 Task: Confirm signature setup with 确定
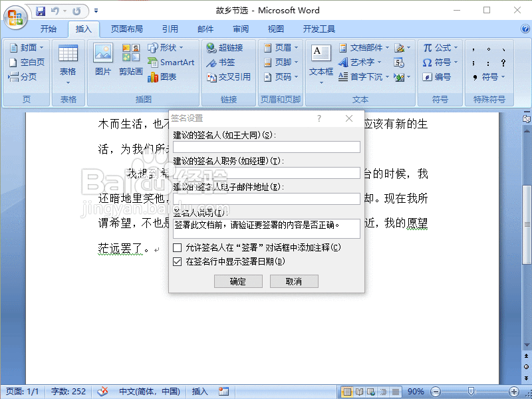pyautogui.click(x=238, y=281)
